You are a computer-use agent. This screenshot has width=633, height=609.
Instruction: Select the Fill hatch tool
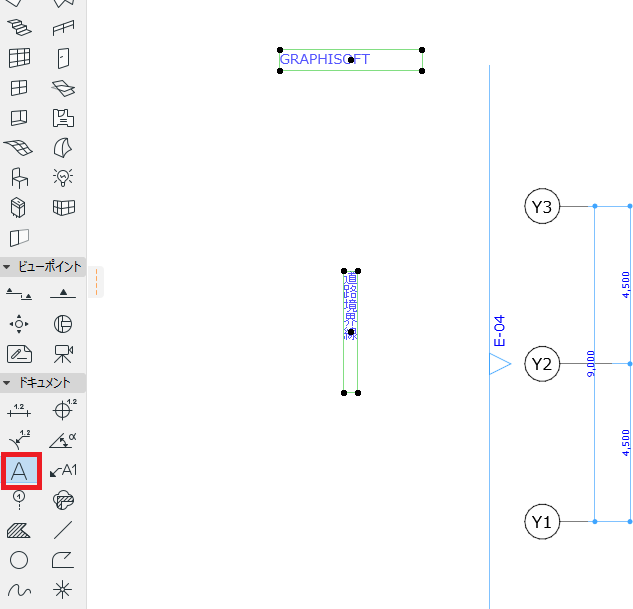19,529
